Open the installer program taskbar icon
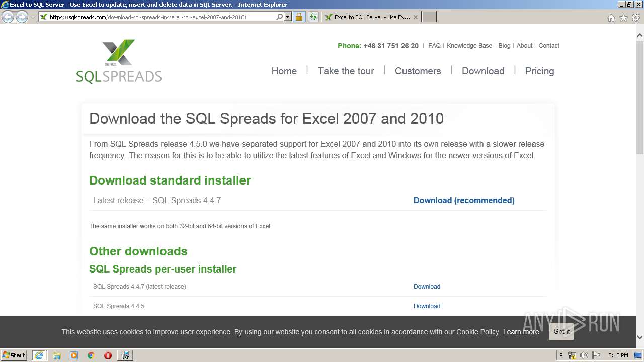Viewport: 644px width, 362px height. 125,355
